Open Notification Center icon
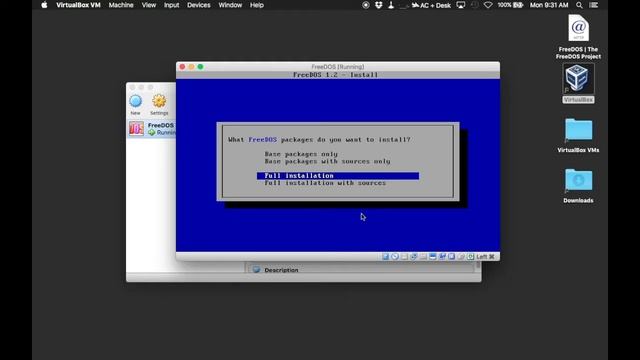 (x=594, y=5)
